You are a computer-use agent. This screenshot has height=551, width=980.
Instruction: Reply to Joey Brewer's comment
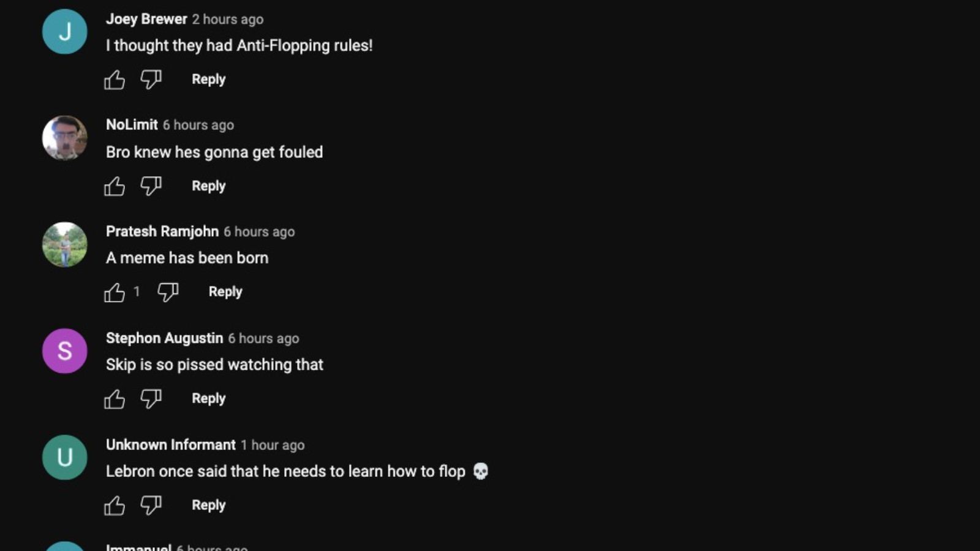coord(208,80)
